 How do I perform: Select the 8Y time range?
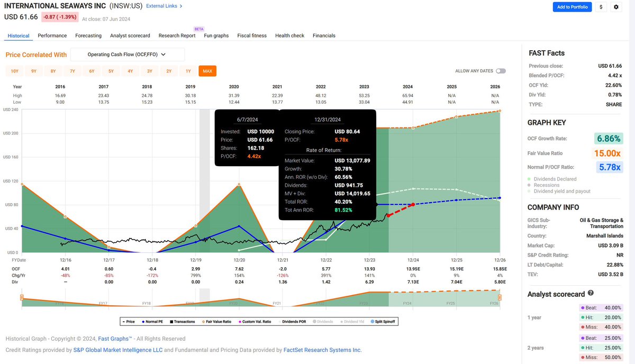point(53,71)
